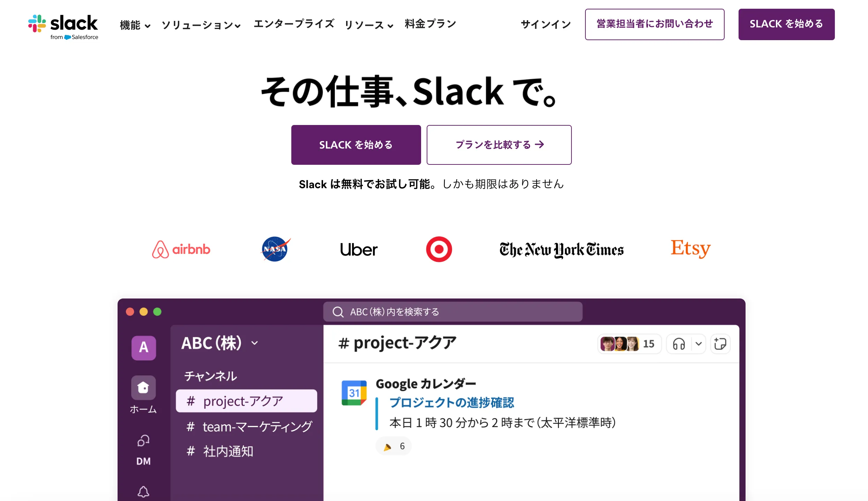The height and width of the screenshot is (501, 868).
Task: Click the search magnifier icon
Action: click(x=338, y=312)
